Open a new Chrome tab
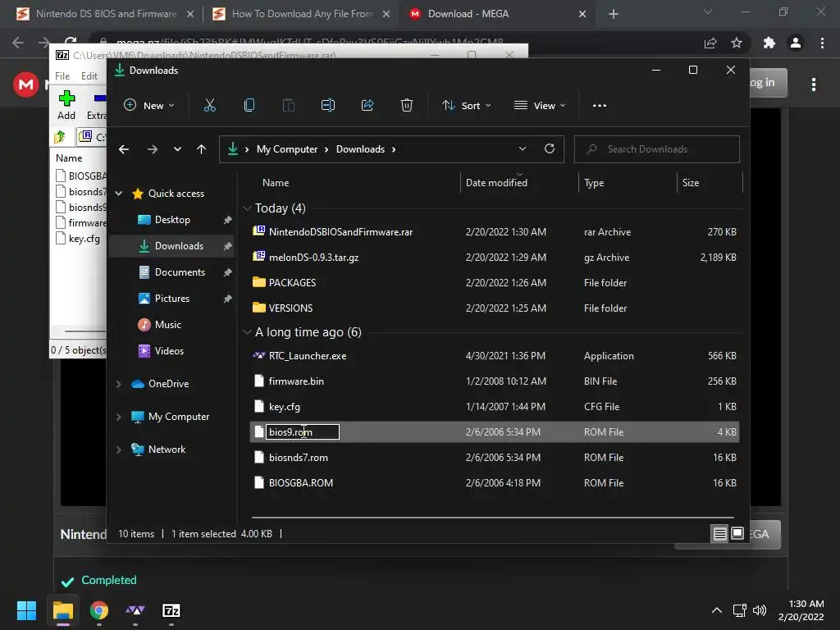Image resolution: width=840 pixels, height=630 pixels. (x=614, y=14)
